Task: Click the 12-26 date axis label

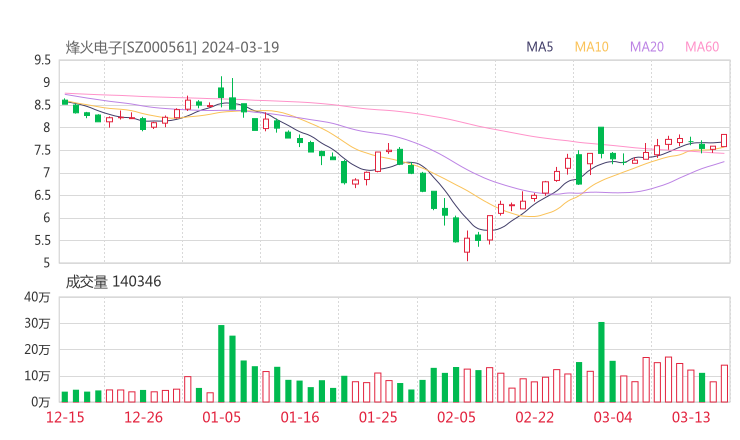Action: 143,417
